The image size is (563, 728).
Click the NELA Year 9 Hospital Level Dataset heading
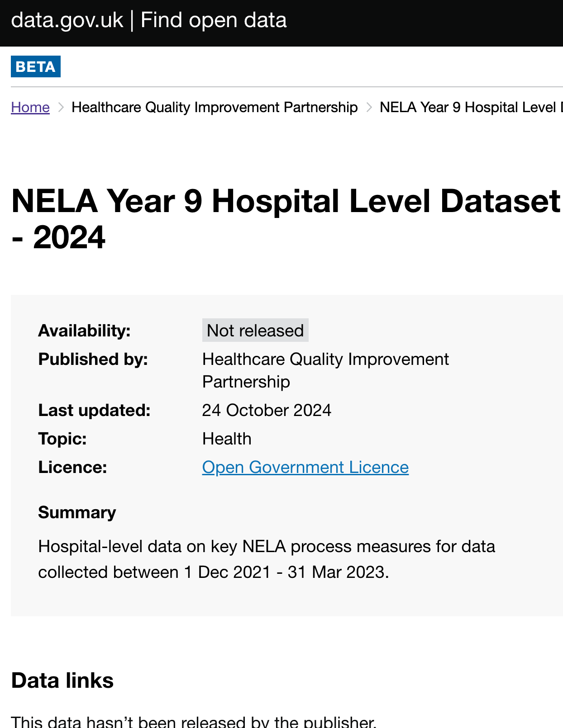tap(286, 219)
